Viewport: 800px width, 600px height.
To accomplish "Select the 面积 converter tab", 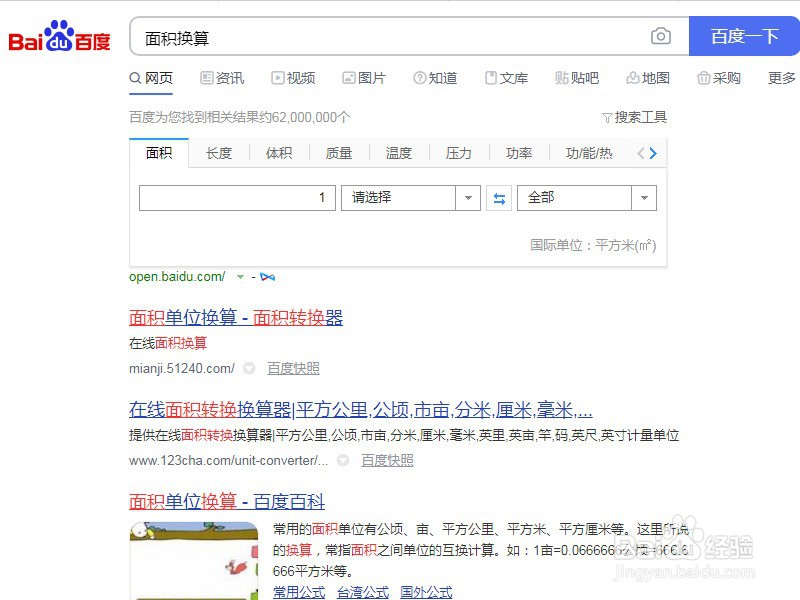I will point(159,153).
